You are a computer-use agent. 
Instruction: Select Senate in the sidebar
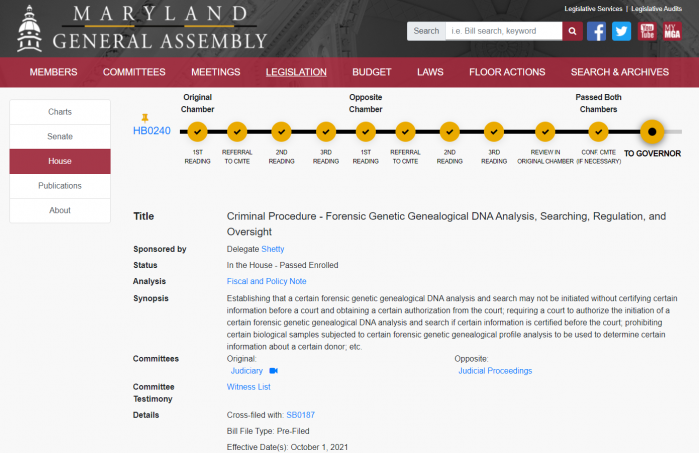click(60, 137)
